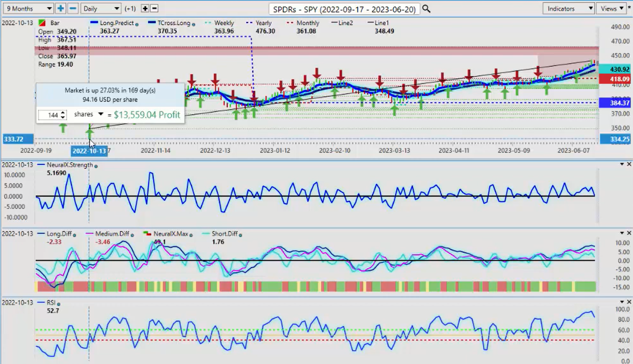Click the black plus button next to (+1)

tap(145, 8)
